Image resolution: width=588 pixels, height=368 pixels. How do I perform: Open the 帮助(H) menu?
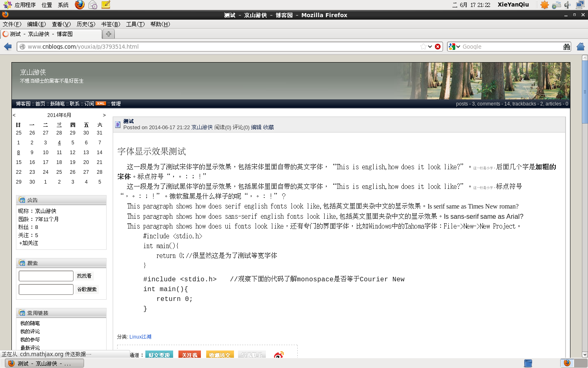pyautogui.click(x=160, y=24)
